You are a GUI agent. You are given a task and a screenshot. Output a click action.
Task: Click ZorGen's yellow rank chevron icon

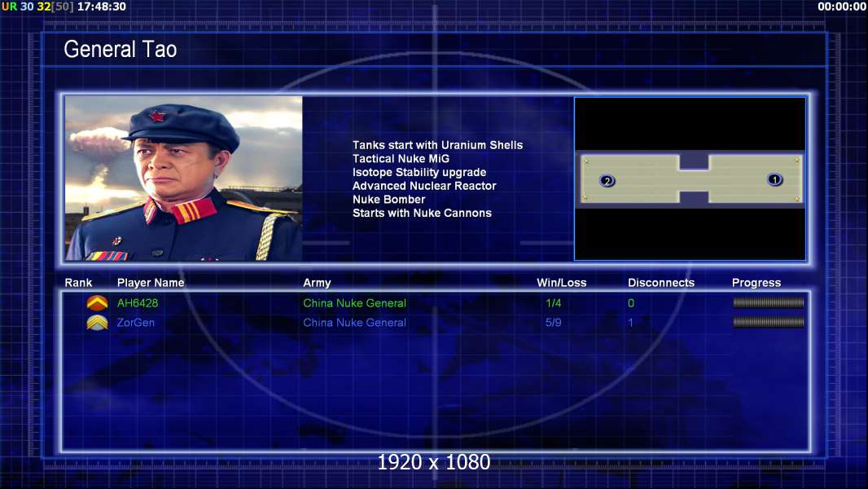coord(97,323)
